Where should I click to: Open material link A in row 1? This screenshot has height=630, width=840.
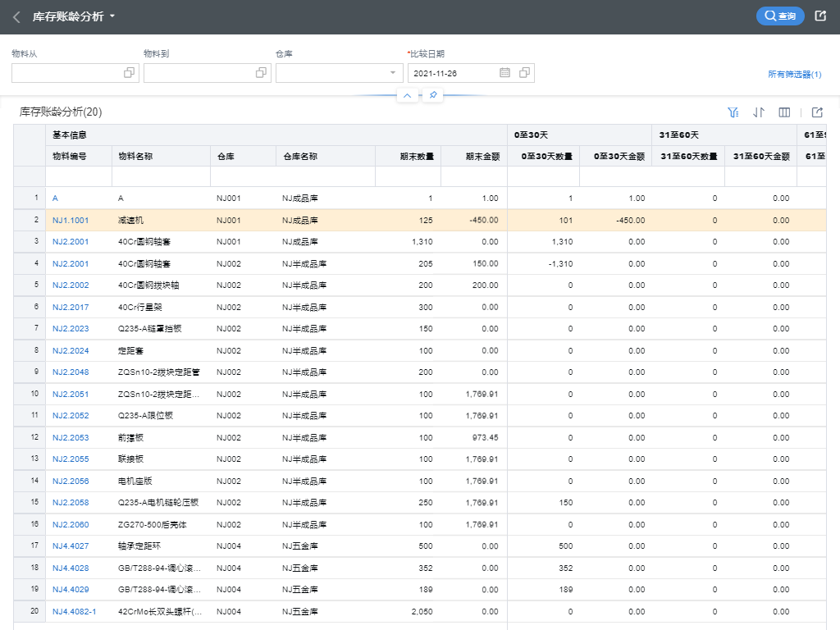(55, 199)
